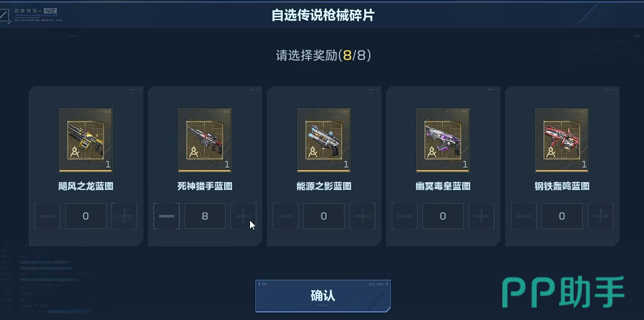This screenshot has width=644, height=320.
Task: Focus the 钢铁轰鸣蓝图 quantity field showing 0
Action: [x=562, y=216]
